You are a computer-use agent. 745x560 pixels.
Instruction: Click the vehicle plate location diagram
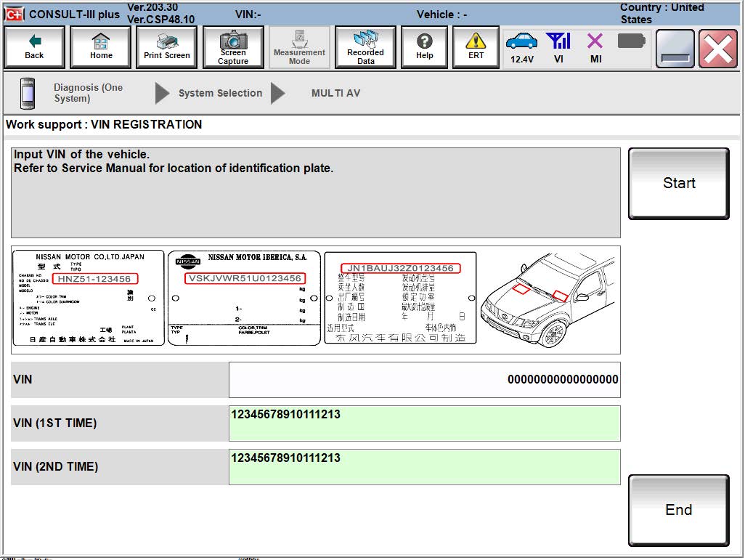click(x=547, y=299)
